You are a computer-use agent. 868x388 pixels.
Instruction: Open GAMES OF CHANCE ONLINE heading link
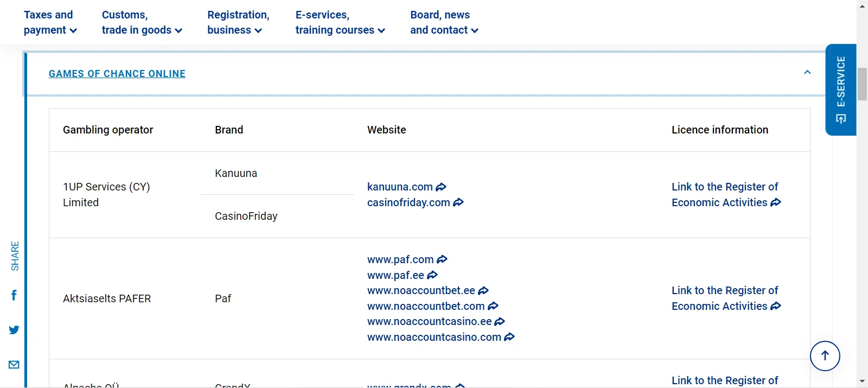[117, 74]
